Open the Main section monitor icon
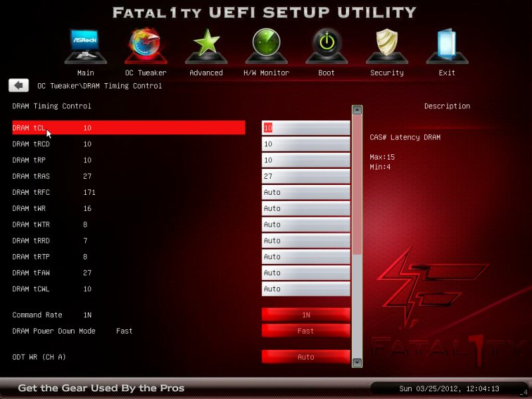The image size is (532, 399). (86, 46)
